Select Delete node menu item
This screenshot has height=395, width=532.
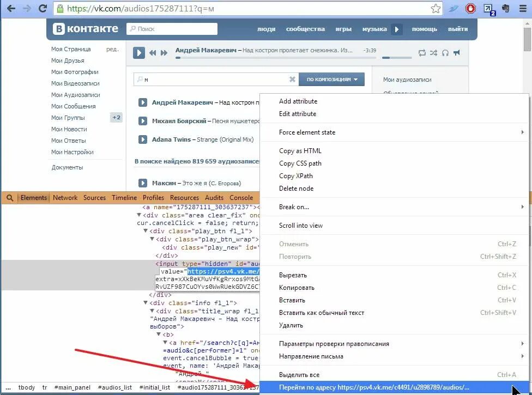[394, 189]
